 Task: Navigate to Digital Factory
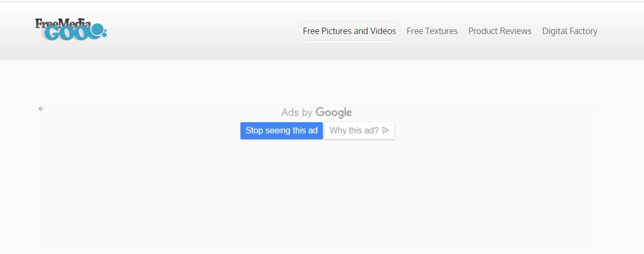pyautogui.click(x=570, y=31)
